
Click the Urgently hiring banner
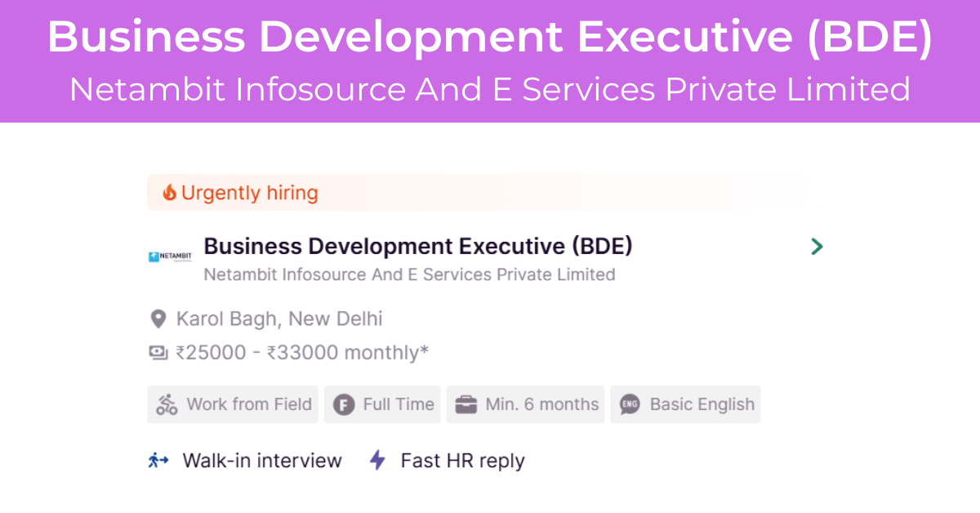pyautogui.click(x=482, y=193)
